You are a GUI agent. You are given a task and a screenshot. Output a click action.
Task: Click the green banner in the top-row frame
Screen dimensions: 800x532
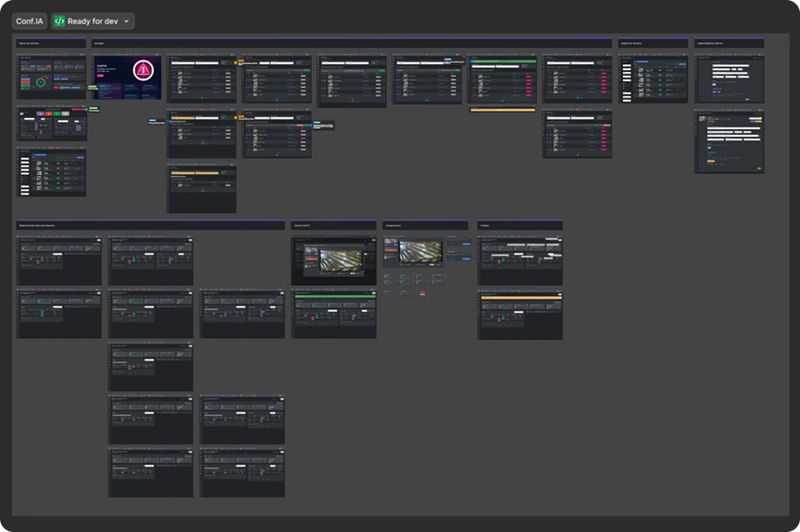503,61
